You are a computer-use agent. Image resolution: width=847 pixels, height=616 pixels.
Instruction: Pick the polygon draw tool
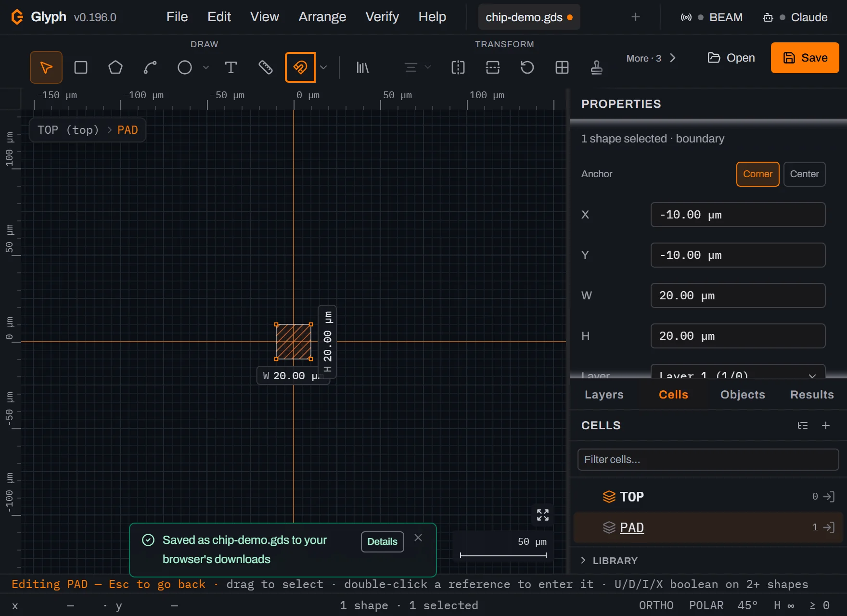115,67
